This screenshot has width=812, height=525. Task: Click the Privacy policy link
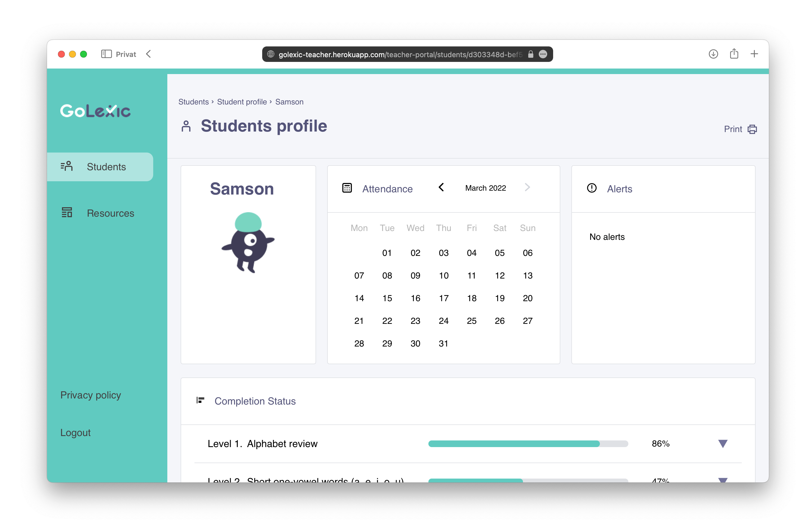(91, 395)
